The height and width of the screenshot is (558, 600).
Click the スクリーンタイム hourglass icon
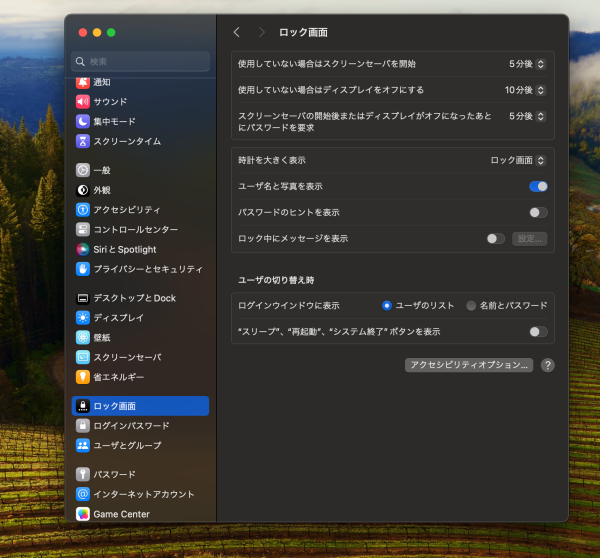[83, 141]
